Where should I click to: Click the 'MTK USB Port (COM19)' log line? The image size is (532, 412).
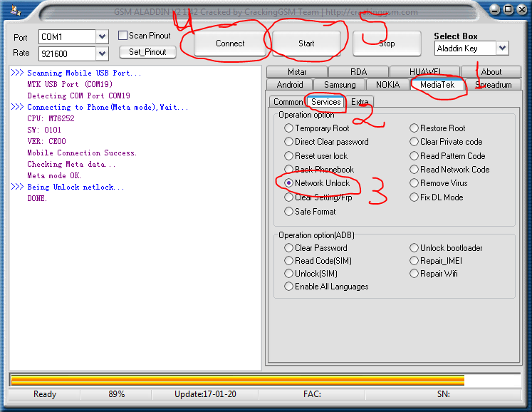click(70, 84)
